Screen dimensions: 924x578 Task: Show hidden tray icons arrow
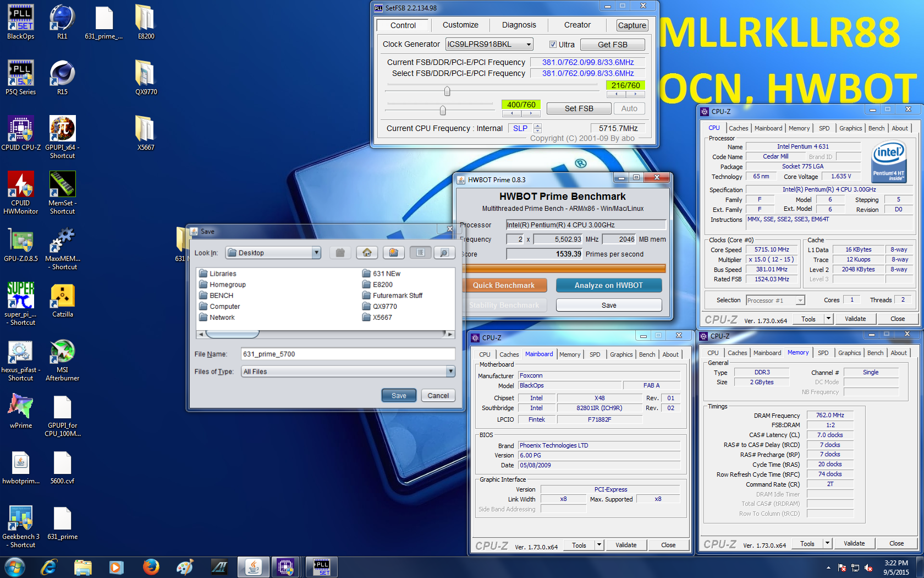pyautogui.click(x=828, y=568)
